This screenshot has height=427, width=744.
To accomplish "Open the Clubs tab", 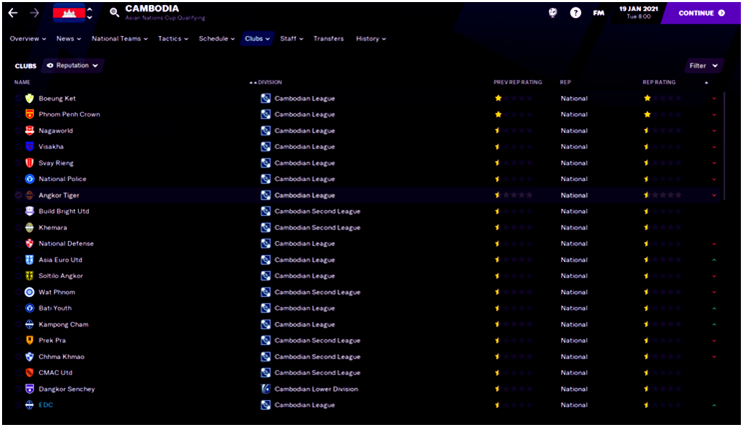I will [x=257, y=38].
